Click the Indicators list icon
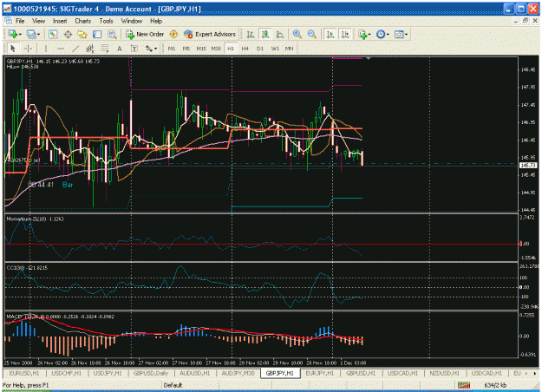Screen dimensions: 542x392 coord(362,34)
